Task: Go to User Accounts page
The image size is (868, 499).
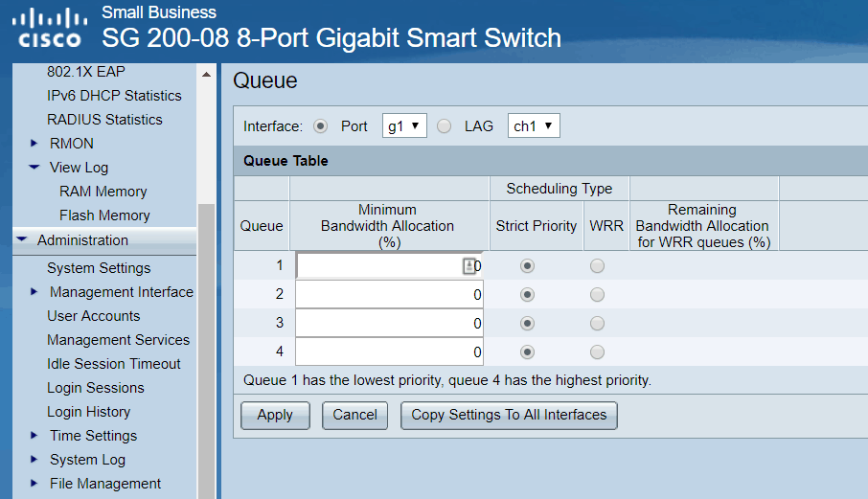Action: pos(93,316)
